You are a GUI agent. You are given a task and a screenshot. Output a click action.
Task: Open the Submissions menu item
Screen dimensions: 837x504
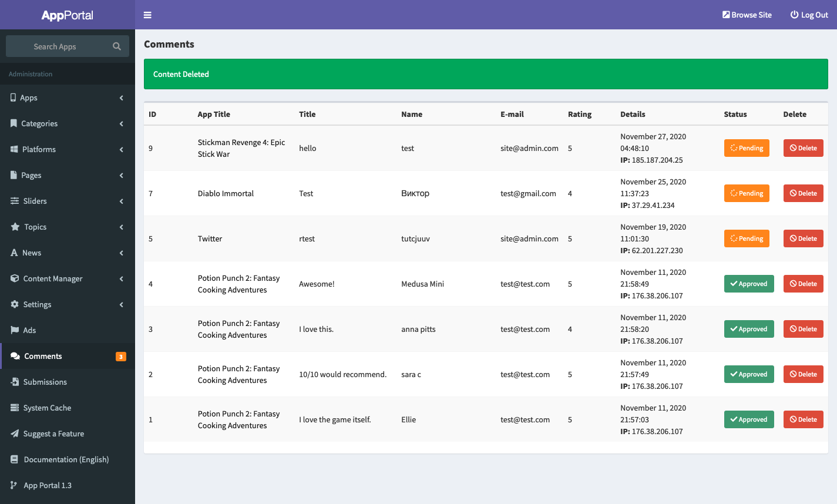[x=45, y=382]
